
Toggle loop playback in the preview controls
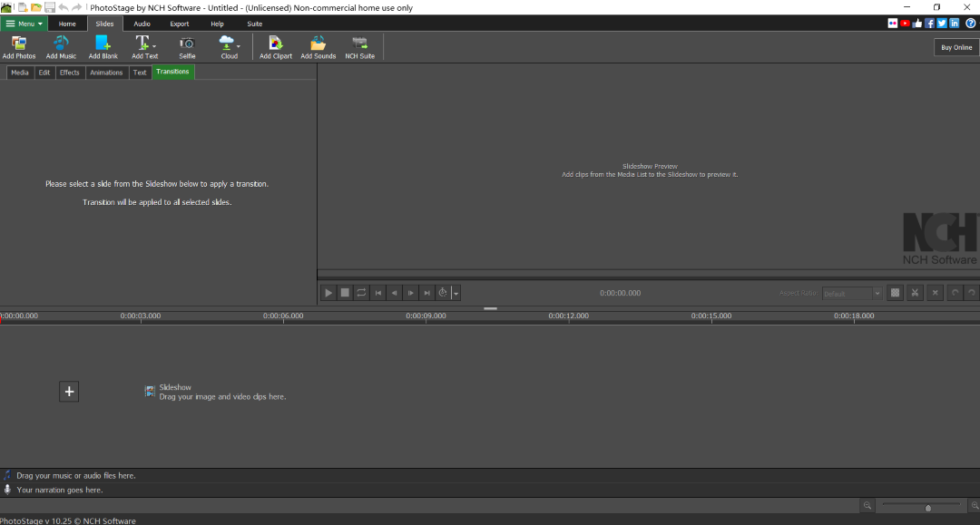[x=361, y=293]
